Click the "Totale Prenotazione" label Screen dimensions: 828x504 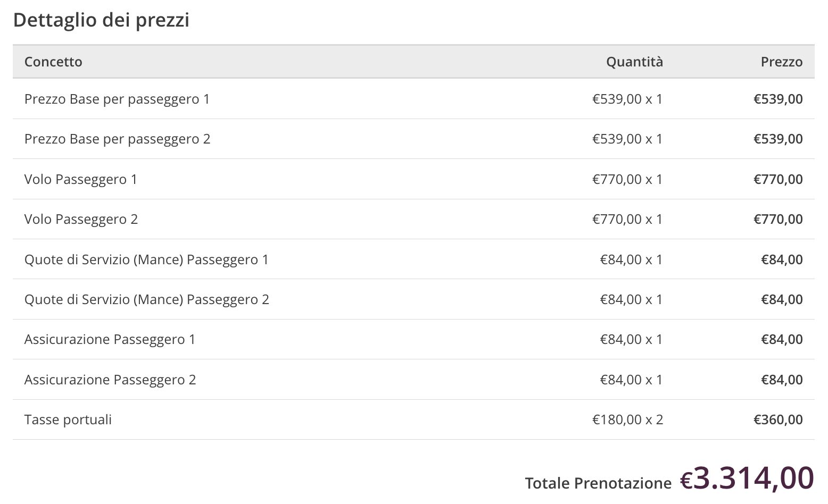click(x=598, y=483)
